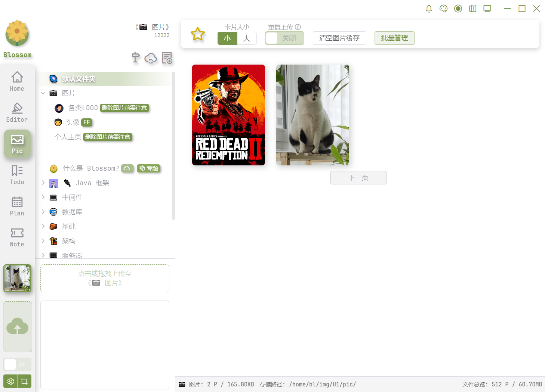This screenshot has width=545, height=392.
Task: Open the 个人主页 folder
Action: tap(68, 137)
